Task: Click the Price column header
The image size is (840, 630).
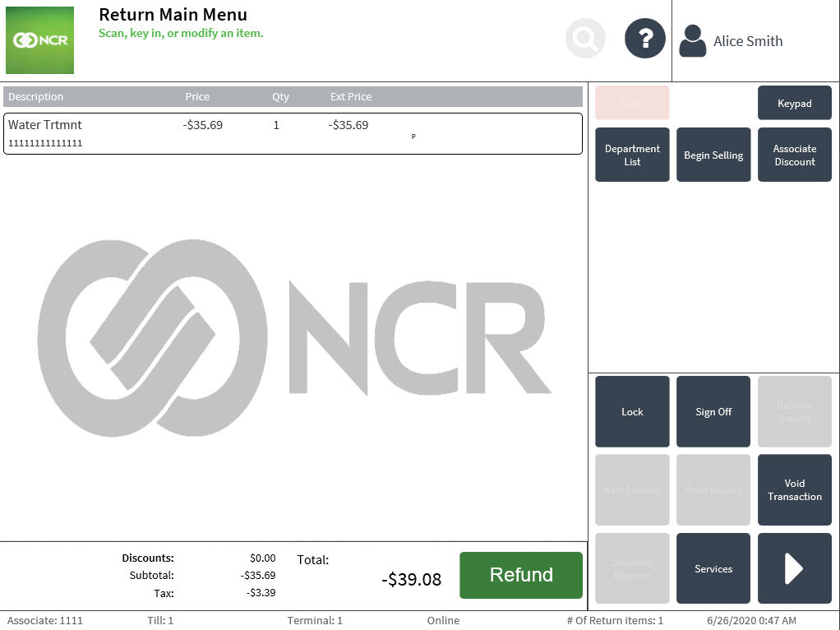Action: click(197, 96)
